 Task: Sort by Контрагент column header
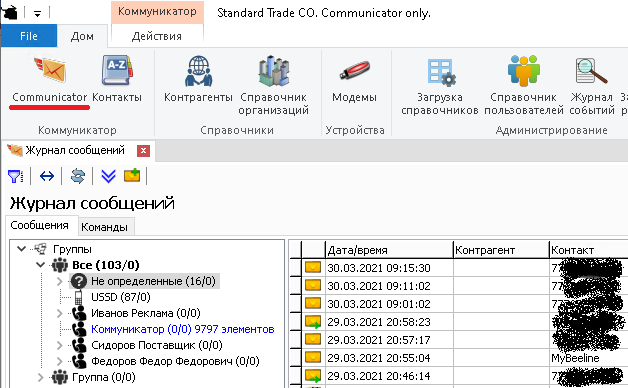[501, 250]
